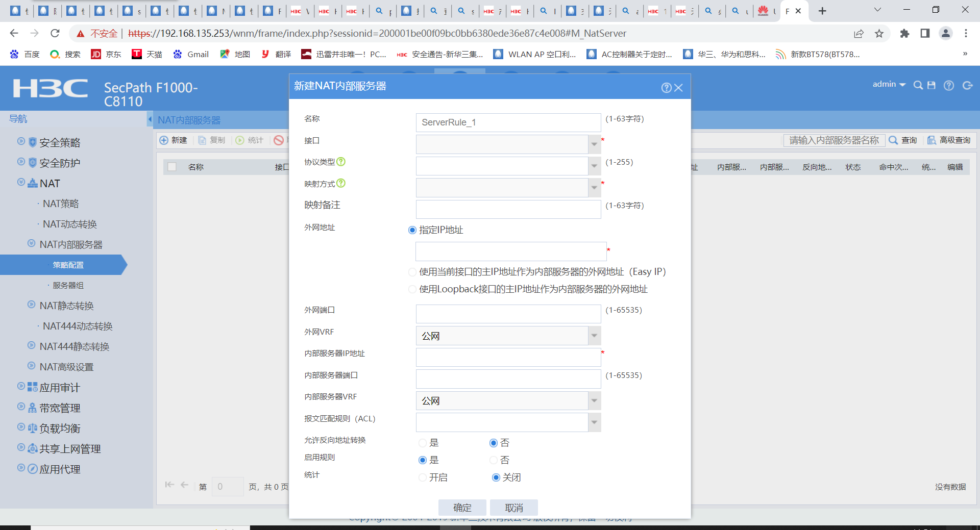Open NAT高级设置 in the navigation
The width and height of the screenshot is (980, 530).
click(67, 367)
